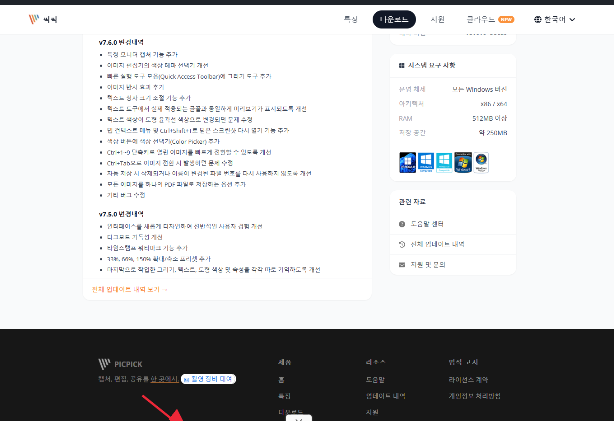Open the 지원 item in the top navigation
Screen dimensions: 614x421
[x=437, y=19]
